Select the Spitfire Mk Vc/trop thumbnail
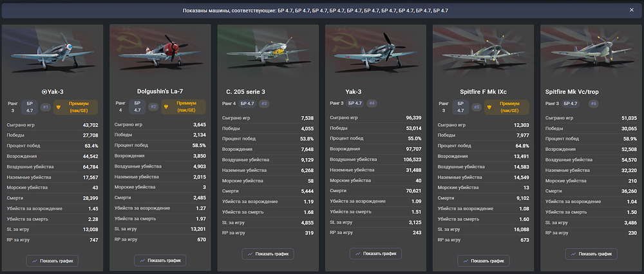The width and height of the screenshot is (644, 274). (591, 52)
